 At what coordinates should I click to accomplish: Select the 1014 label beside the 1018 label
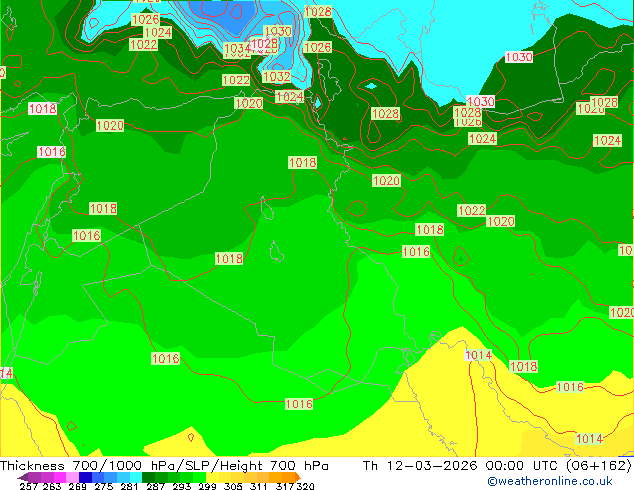pyautogui.click(x=478, y=355)
